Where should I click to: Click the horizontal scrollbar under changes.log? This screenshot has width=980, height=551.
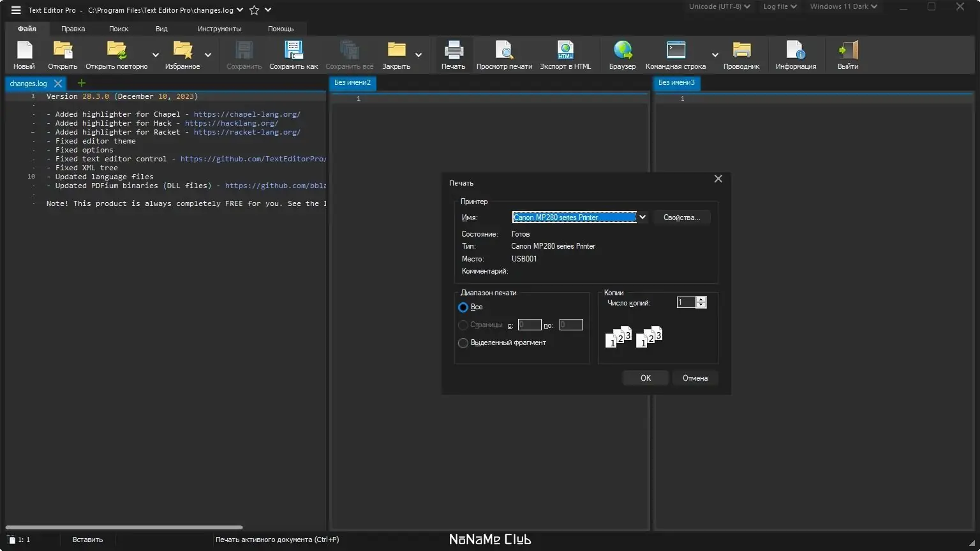(124, 527)
